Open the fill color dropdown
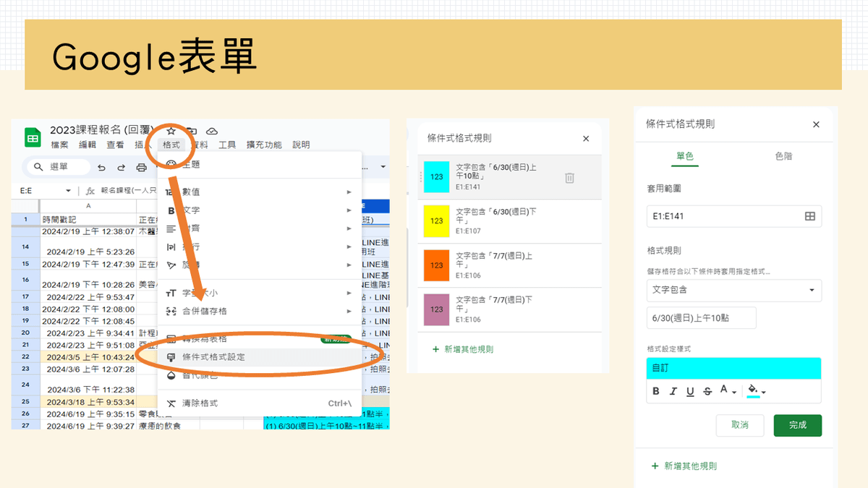 coord(757,391)
